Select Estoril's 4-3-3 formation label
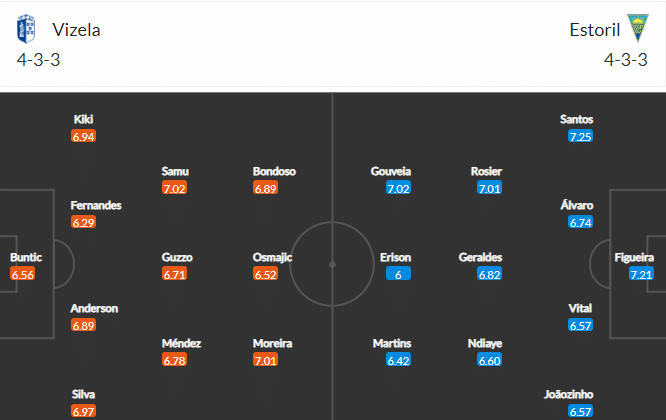The width and height of the screenshot is (666, 420). 626,60
